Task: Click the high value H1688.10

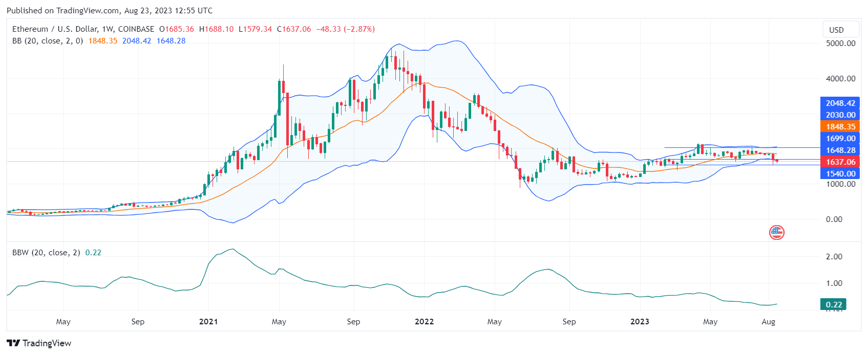Action: coord(216,29)
